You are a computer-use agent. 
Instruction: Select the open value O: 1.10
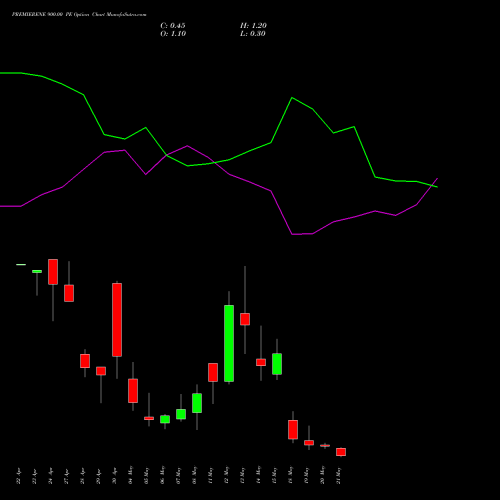click(173, 34)
